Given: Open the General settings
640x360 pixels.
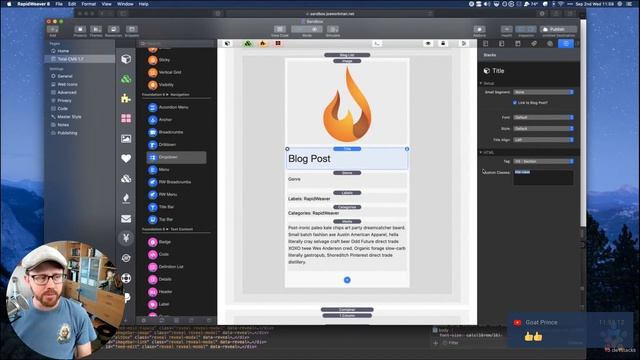Looking at the screenshot, I should coord(64,76).
